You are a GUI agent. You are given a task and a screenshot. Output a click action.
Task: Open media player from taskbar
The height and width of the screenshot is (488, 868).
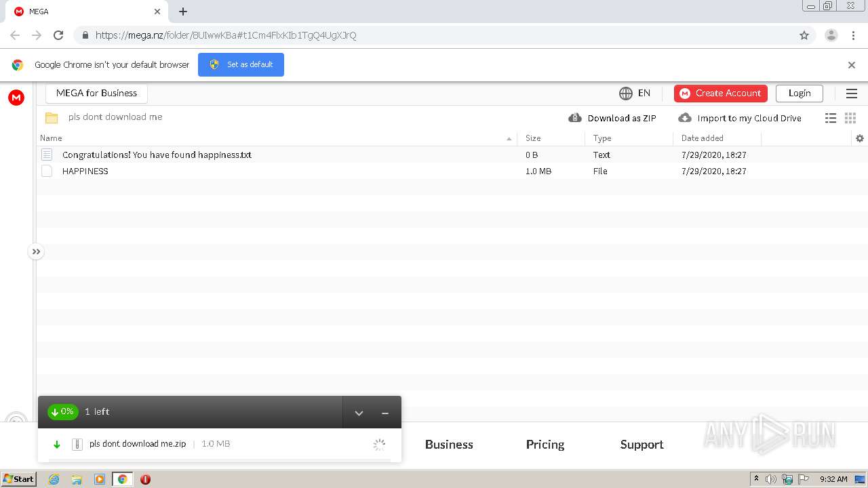(x=100, y=479)
